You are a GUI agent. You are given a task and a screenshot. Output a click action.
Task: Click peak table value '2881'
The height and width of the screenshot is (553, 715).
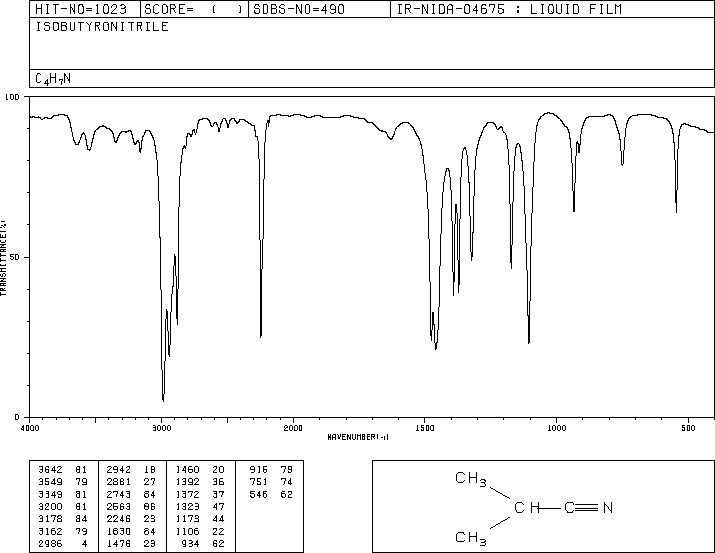(119, 482)
